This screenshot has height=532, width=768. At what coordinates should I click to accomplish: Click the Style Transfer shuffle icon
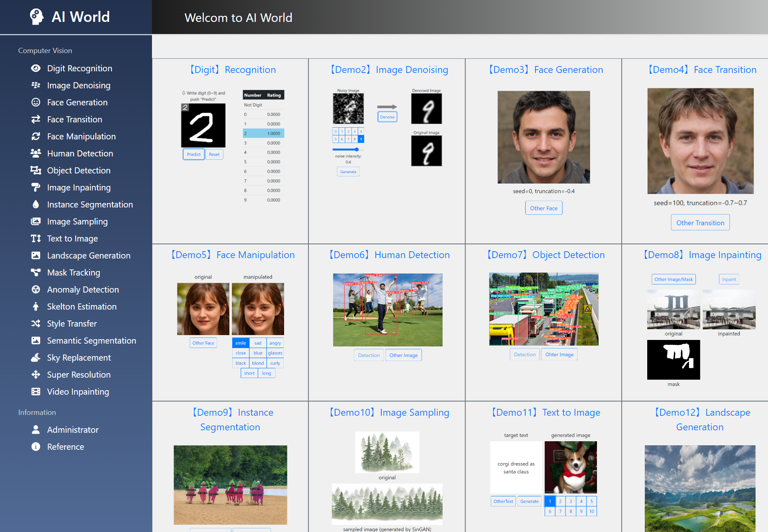point(36,323)
